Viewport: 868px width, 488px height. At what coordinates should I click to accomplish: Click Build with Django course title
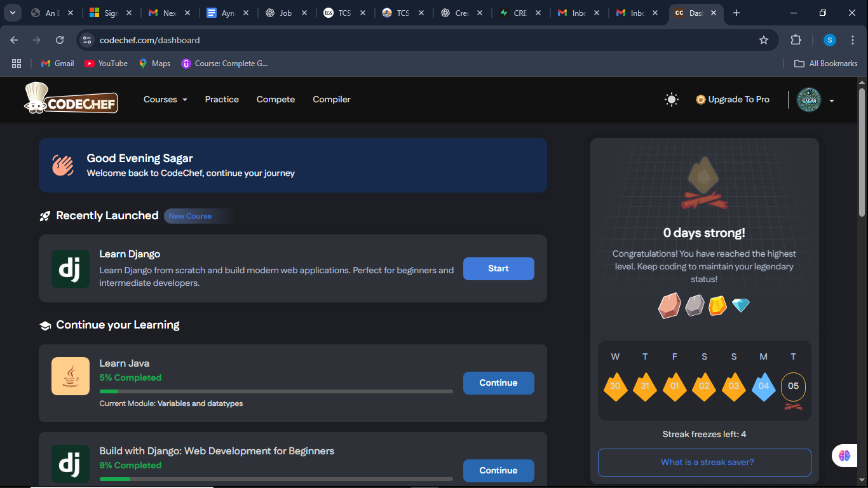click(x=217, y=451)
